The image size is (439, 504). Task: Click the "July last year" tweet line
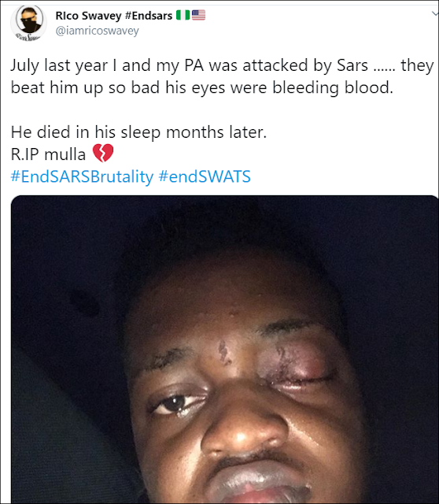222,65
